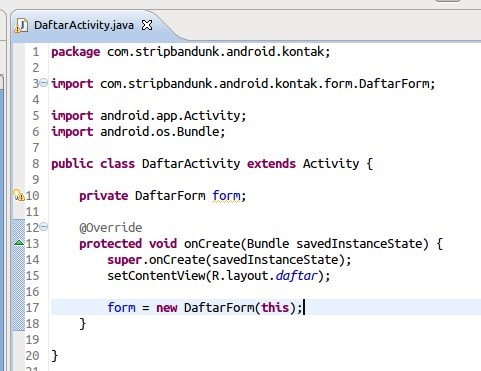Viewport: 481px width, 371px height.
Task: Click the closing brace on line 20
Action: (x=55, y=356)
